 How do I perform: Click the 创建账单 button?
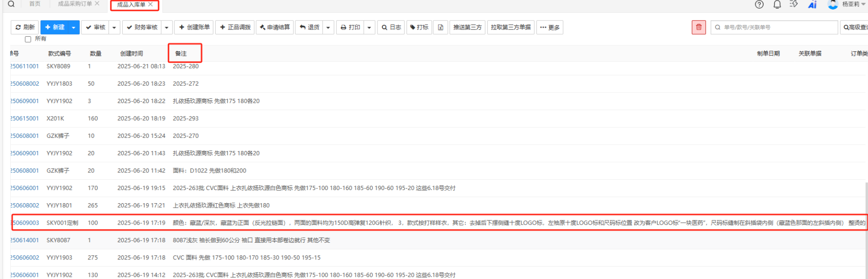(x=194, y=27)
